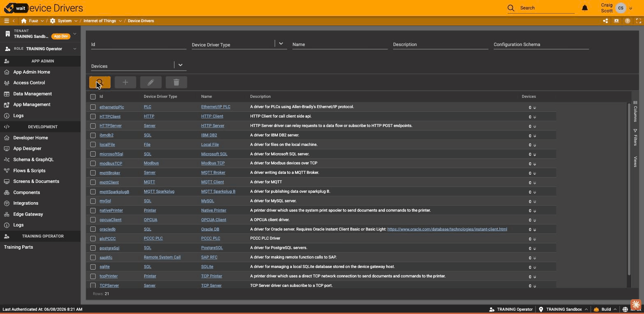This screenshot has height=314, width=644.
Task: Open the Devices filter dropdown
Action: click(180, 65)
